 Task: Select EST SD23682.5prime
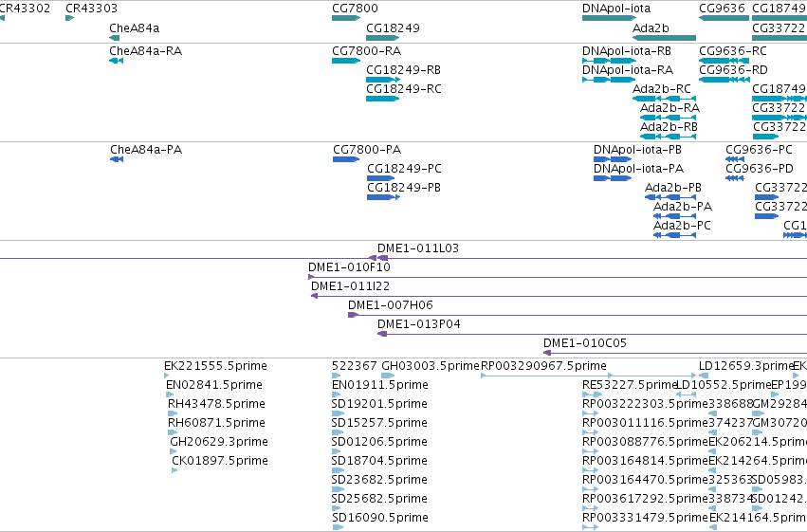380,480
